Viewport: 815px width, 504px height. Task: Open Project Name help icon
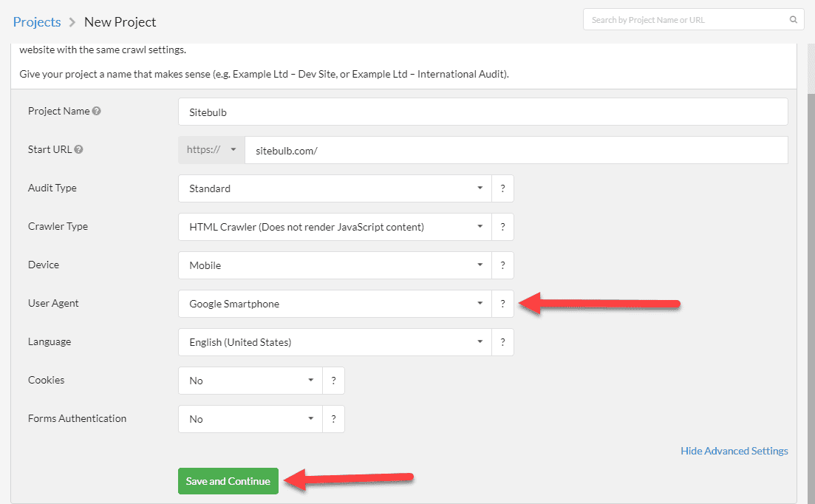pos(96,111)
